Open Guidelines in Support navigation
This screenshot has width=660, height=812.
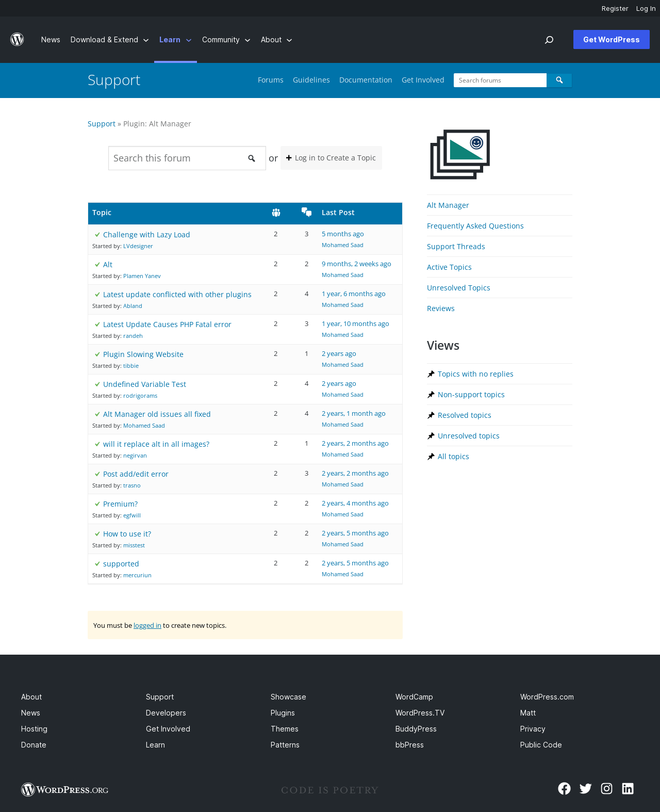[x=311, y=80]
